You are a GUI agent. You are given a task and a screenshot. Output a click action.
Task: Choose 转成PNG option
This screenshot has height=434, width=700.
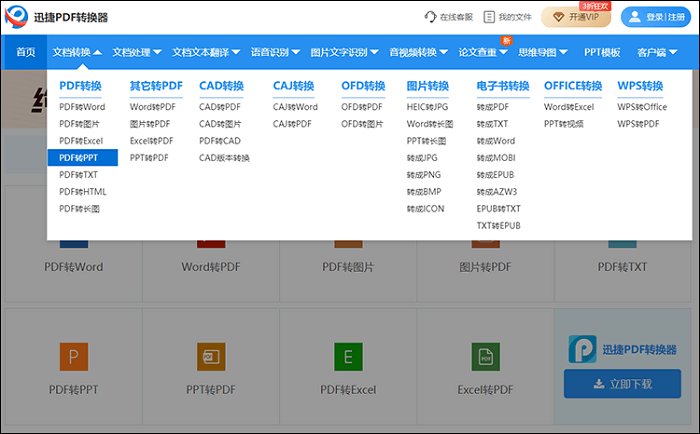[x=424, y=175]
